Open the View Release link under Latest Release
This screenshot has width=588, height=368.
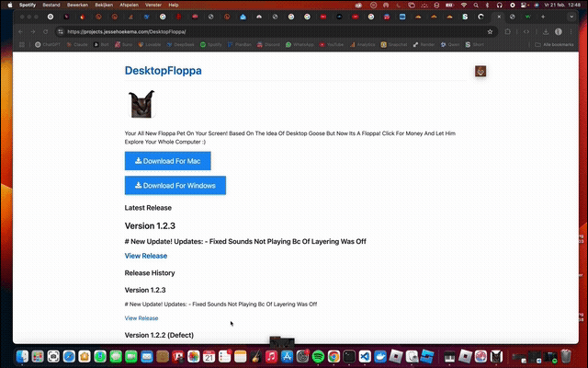(146, 256)
